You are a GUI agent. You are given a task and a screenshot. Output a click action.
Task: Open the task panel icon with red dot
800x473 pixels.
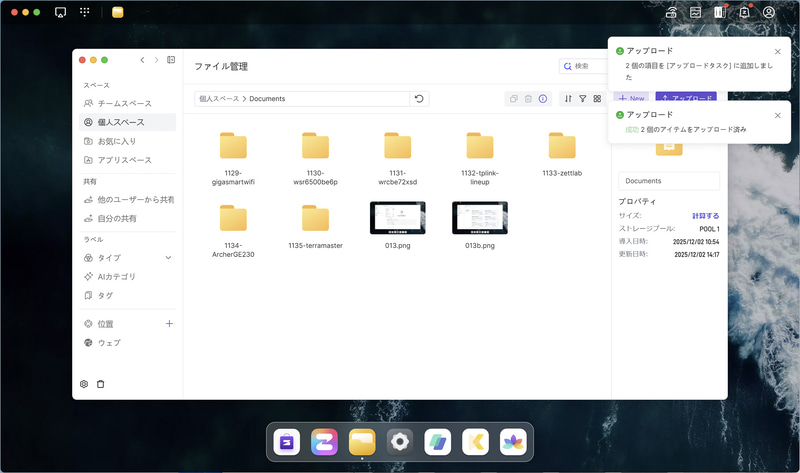click(x=720, y=12)
